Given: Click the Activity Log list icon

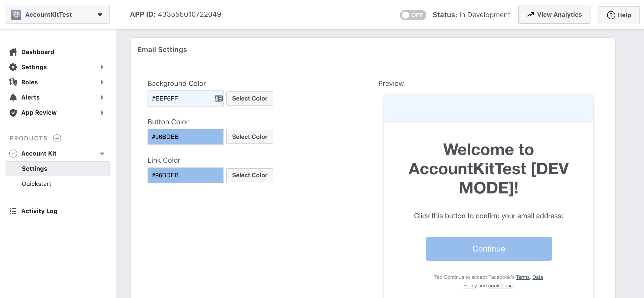Looking at the screenshot, I should 13,211.
